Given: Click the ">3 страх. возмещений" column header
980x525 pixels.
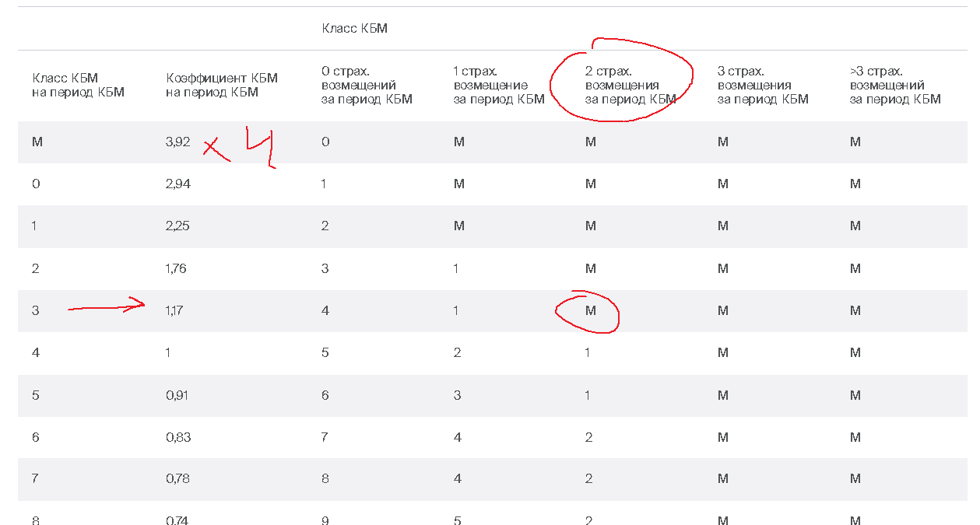Looking at the screenshot, I should (895, 86).
